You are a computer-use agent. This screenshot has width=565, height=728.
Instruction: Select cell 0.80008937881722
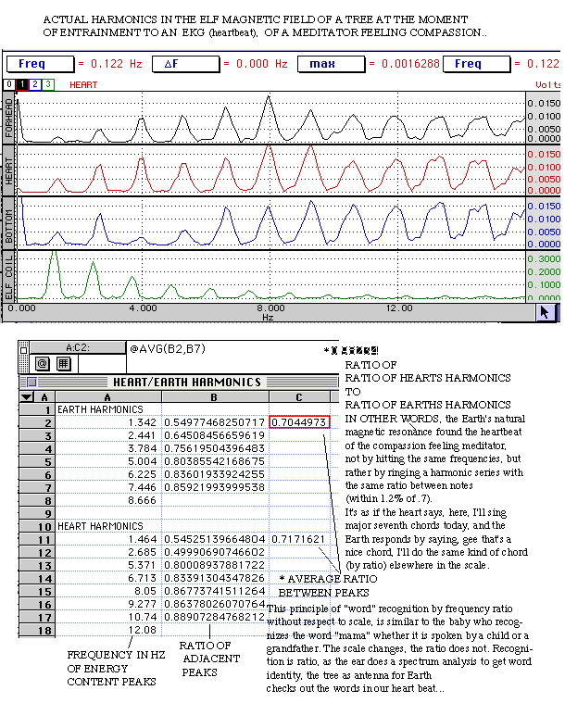[215, 566]
